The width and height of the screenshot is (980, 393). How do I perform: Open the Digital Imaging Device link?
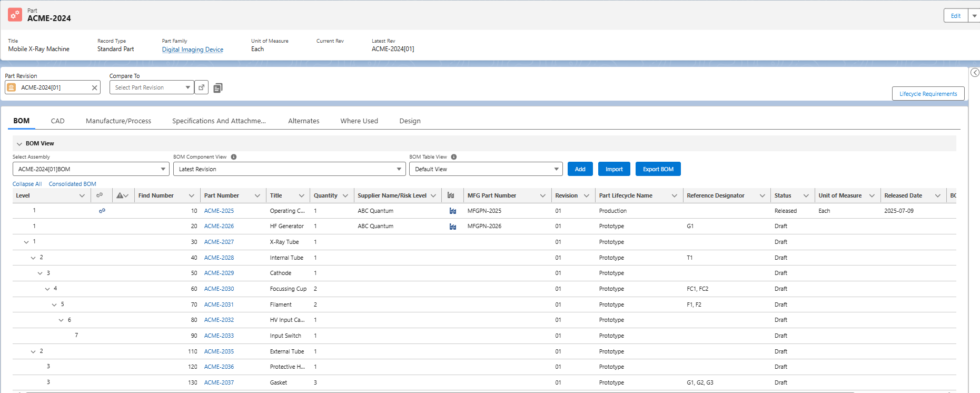pyautogui.click(x=192, y=50)
